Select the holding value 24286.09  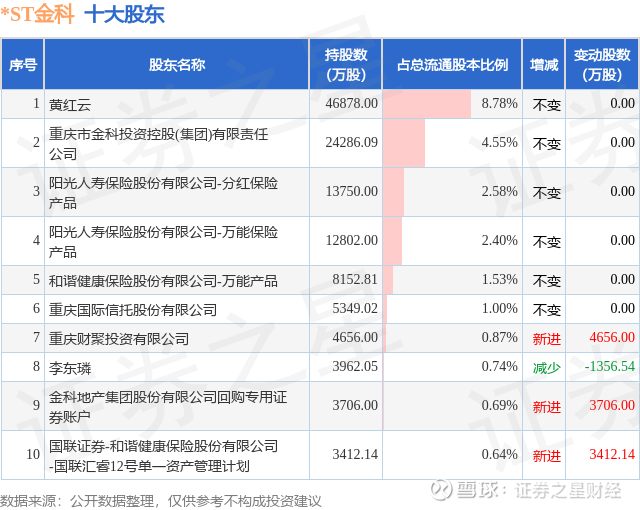point(351,142)
